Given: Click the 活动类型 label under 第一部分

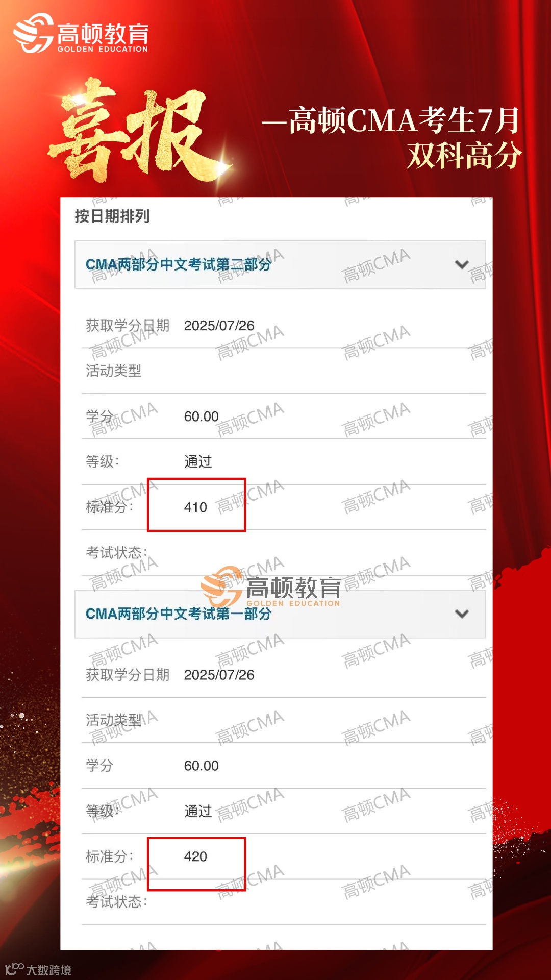Looking at the screenshot, I should click(x=113, y=720).
